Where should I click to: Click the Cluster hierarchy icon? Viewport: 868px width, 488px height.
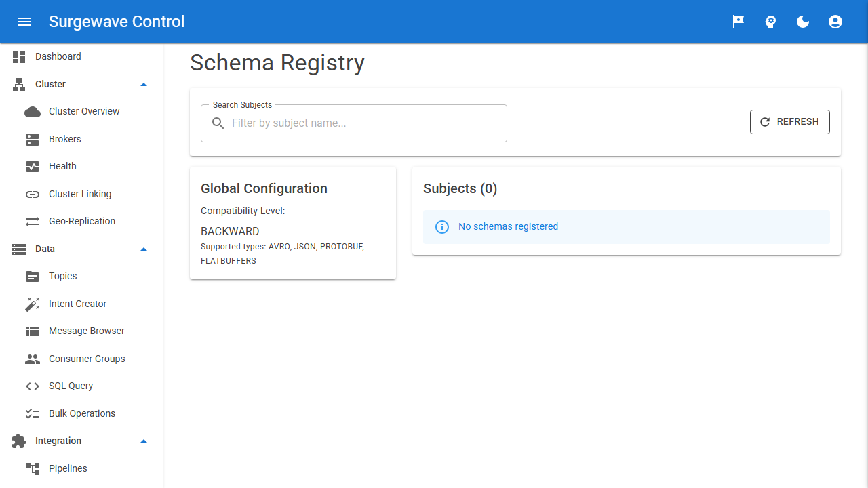19,84
